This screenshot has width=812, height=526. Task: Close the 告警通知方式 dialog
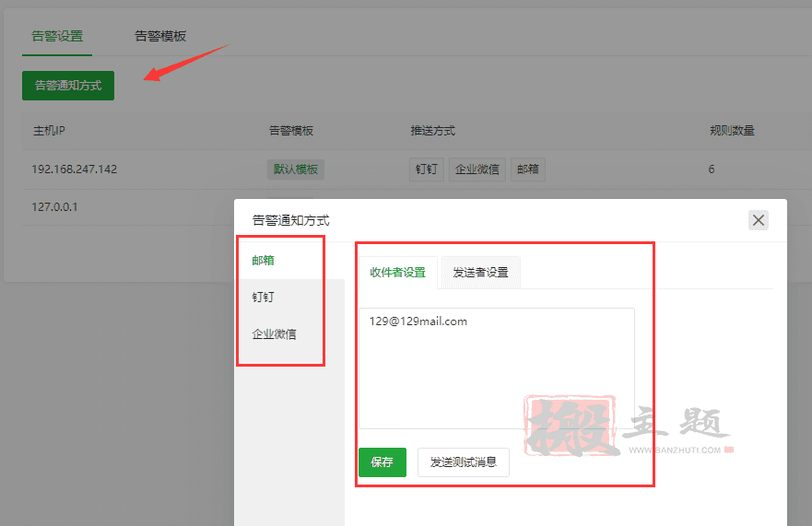click(x=759, y=220)
